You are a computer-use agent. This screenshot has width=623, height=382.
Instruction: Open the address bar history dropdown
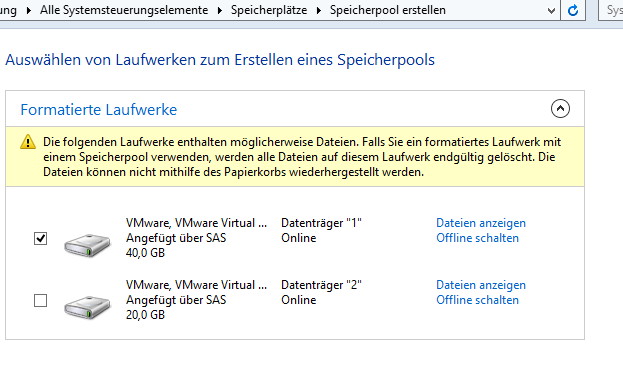(551, 10)
